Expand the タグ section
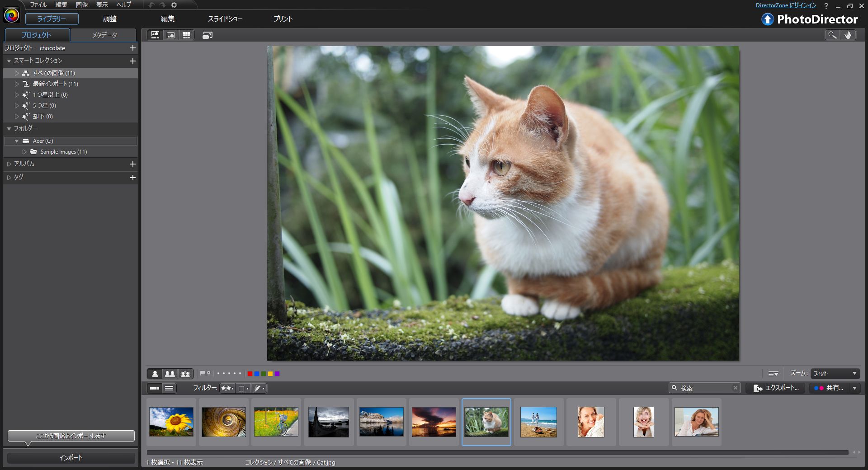 9,178
